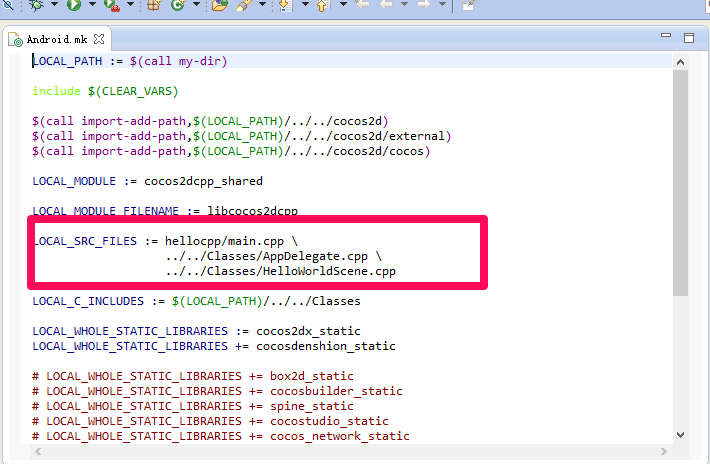Viewport: 710px width, 464px height.
Task: Minimize the editor area
Action: pos(666,35)
